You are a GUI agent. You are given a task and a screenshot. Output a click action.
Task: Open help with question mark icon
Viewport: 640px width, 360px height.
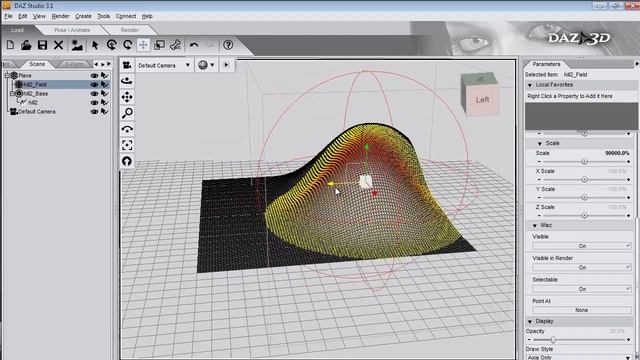tap(228, 45)
